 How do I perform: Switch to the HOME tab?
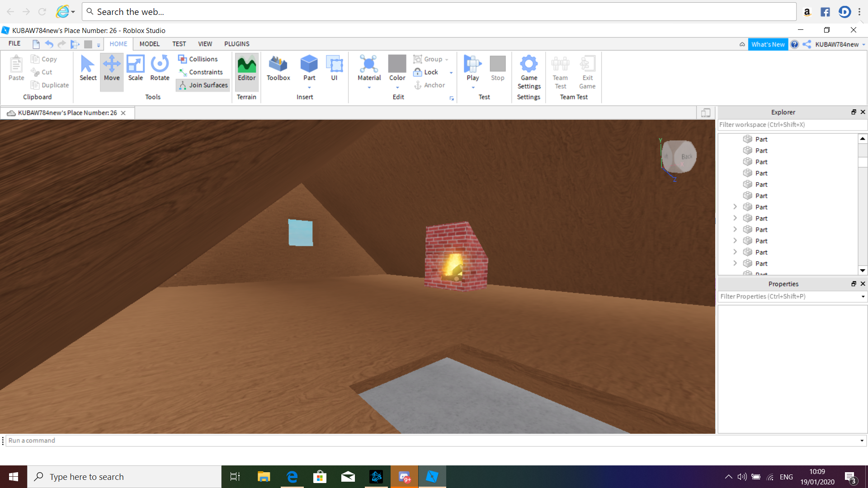click(x=118, y=44)
